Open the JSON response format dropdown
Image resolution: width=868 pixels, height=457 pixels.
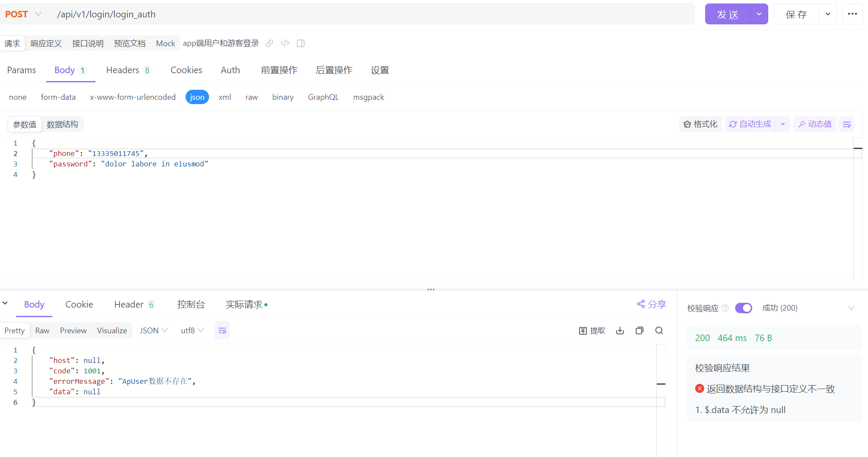coord(153,331)
